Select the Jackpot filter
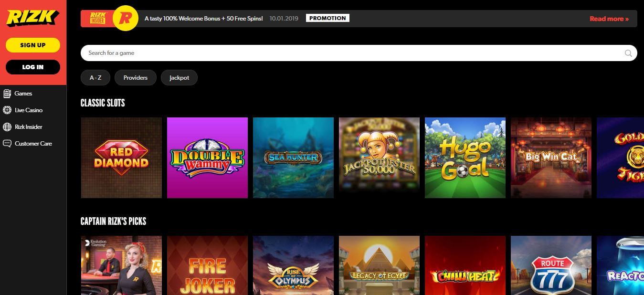Viewport: 644px width, 295px height. coord(179,78)
